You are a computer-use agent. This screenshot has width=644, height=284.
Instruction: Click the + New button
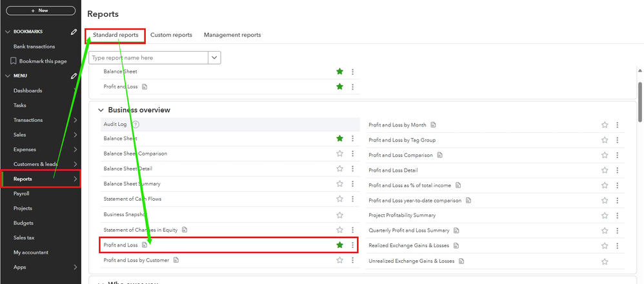point(39,10)
